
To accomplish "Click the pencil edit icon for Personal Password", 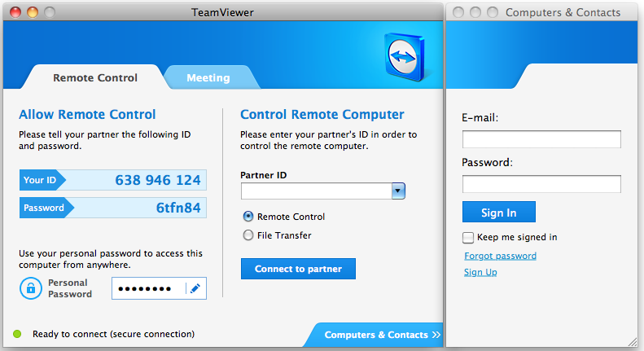I will (195, 288).
